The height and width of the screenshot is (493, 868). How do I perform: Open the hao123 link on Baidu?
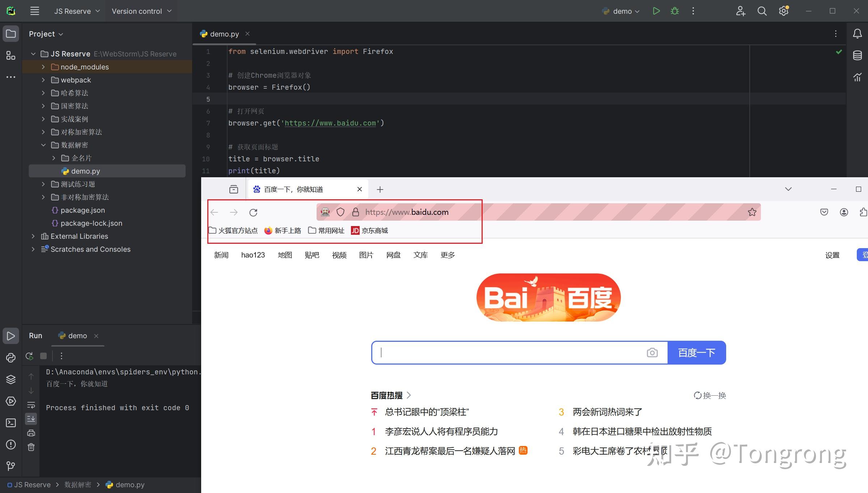click(253, 255)
